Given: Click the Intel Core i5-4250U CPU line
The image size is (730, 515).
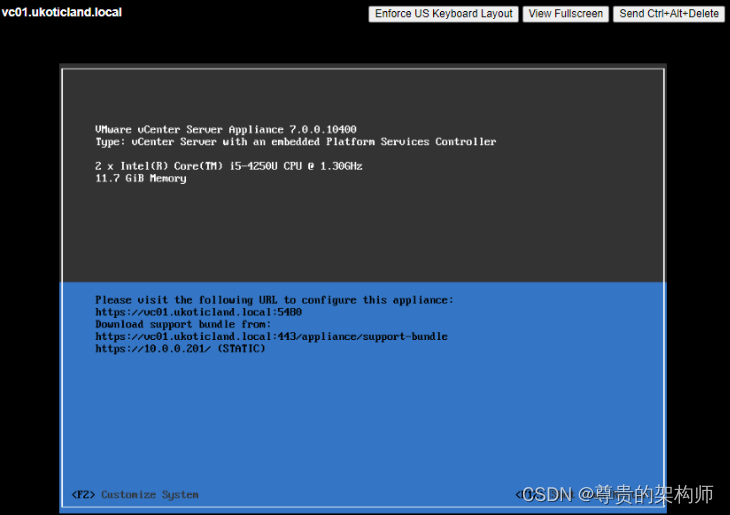Looking at the screenshot, I should (229, 166).
